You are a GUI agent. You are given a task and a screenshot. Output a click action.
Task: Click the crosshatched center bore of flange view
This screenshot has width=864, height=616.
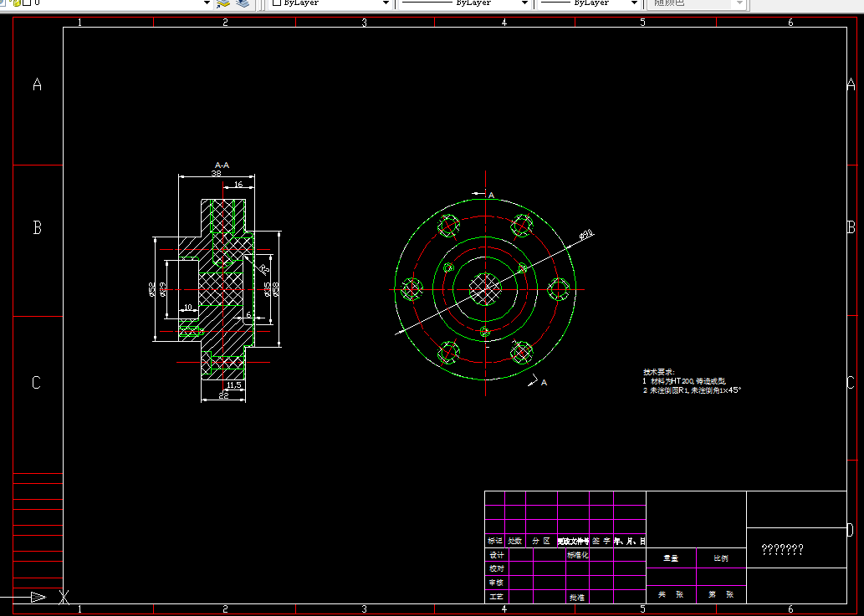pyautogui.click(x=485, y=289)
